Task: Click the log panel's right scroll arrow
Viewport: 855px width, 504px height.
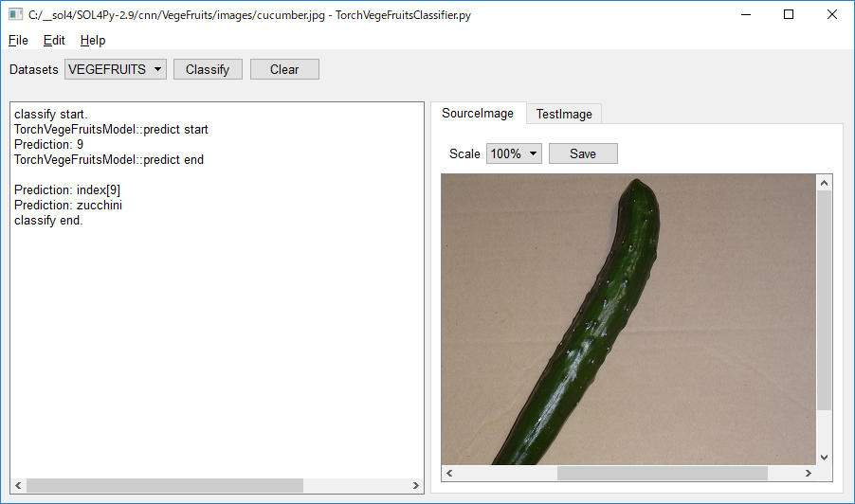Action: 415,485
